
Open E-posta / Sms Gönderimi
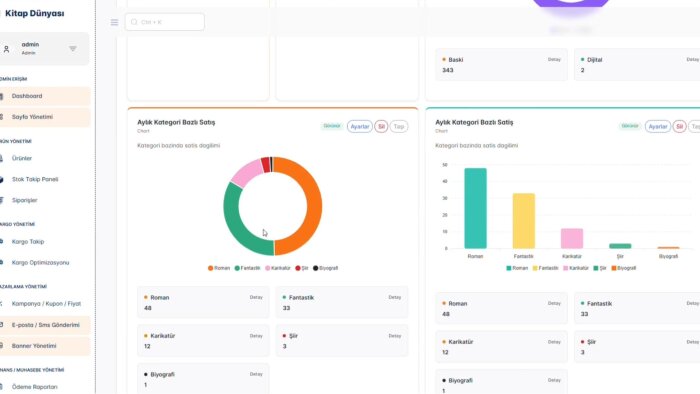(x=45, y=325)
